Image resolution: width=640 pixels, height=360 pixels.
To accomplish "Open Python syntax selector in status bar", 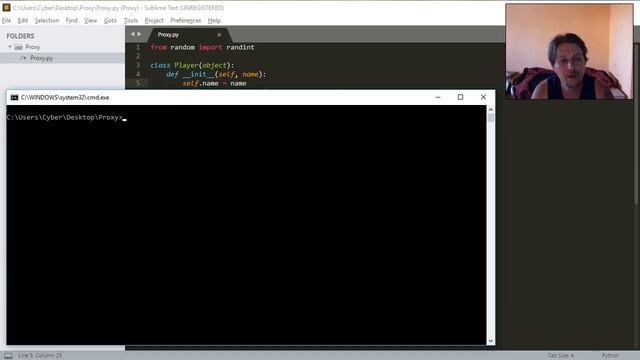I will click(610, 356).
